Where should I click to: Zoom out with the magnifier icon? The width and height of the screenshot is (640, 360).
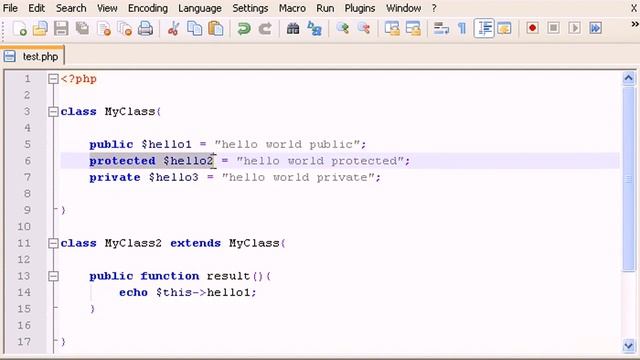point(364,29)
